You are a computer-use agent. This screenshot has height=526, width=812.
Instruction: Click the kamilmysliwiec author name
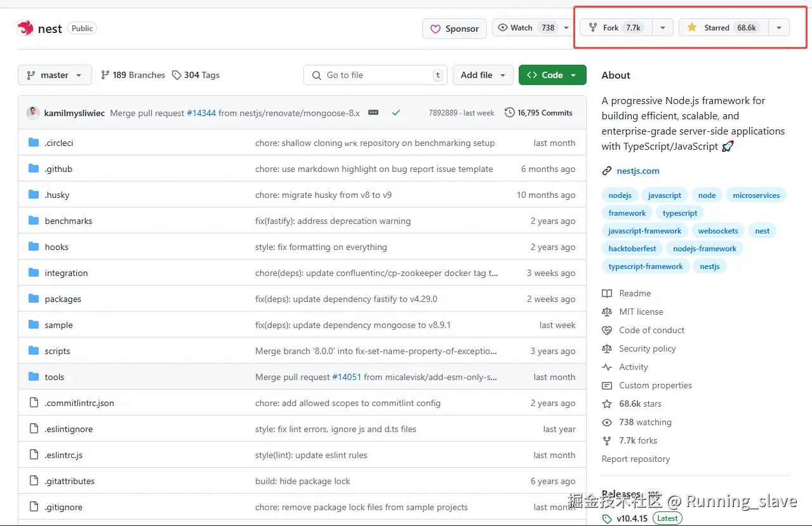coord(75,113)
